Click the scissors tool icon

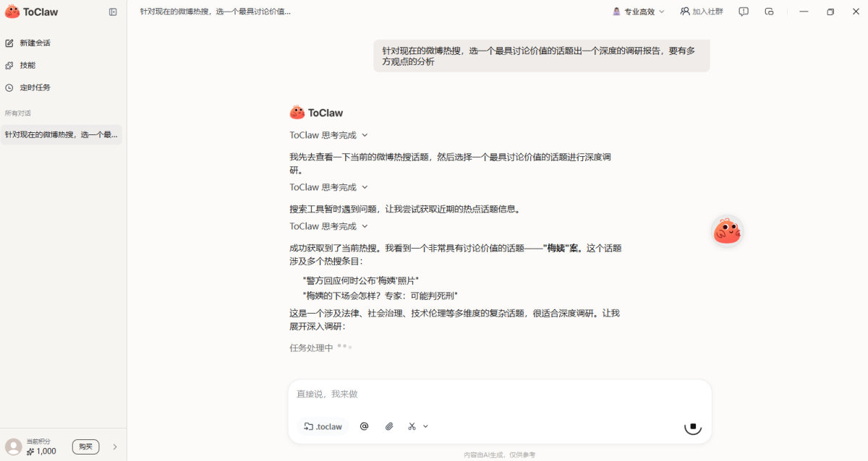click(412, 426)
